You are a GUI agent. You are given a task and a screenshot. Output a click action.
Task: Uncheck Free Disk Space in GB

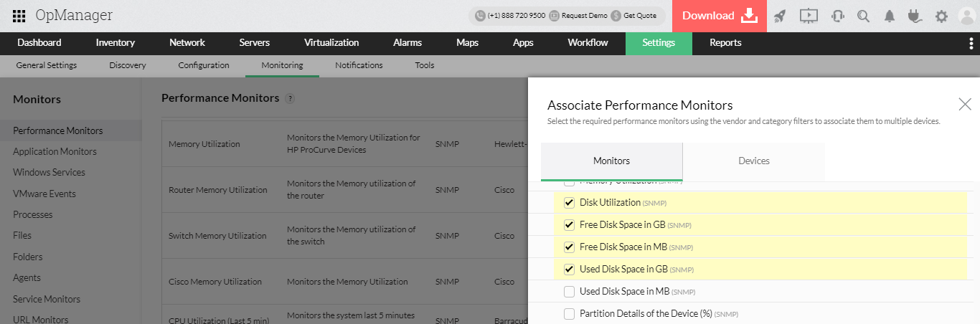[x=570, y=225]
